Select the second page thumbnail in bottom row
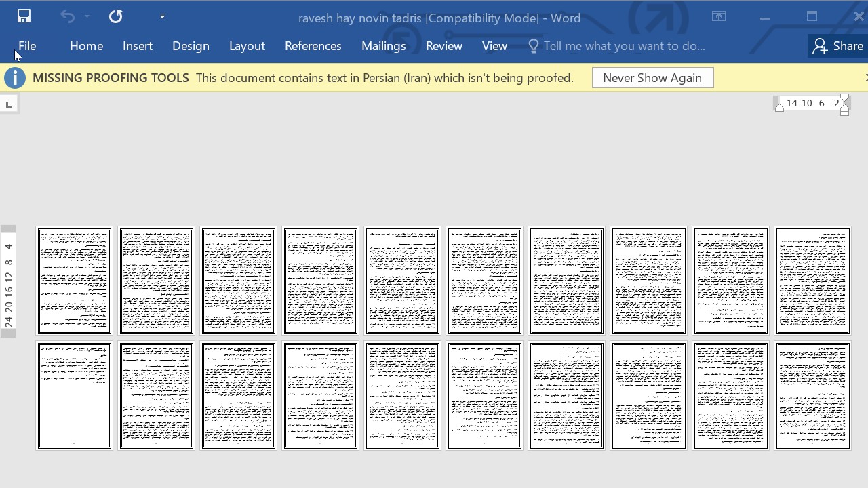The image size is (868, 488). (x=156, y=396)
